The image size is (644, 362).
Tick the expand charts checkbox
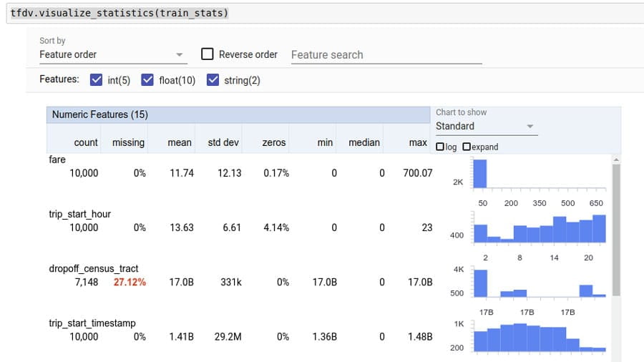[x=467, y=147]
